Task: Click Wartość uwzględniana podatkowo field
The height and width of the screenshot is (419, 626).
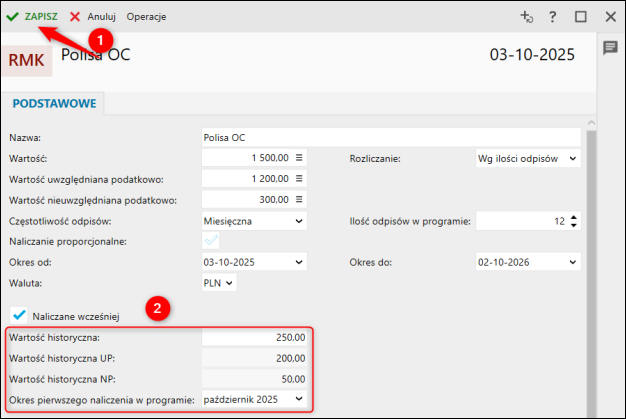Action: point(254,179)
